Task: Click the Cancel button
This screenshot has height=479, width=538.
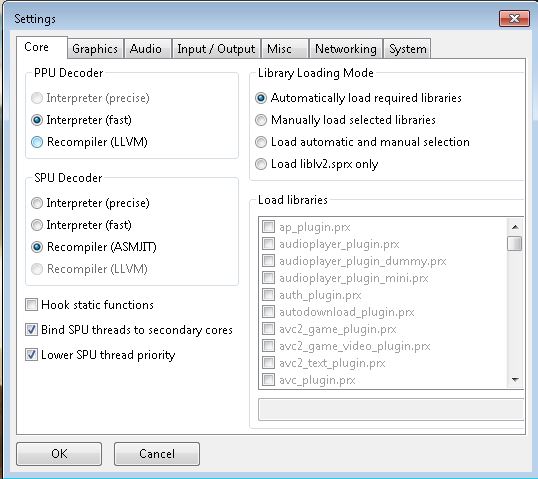Action: tap(157, 454)
